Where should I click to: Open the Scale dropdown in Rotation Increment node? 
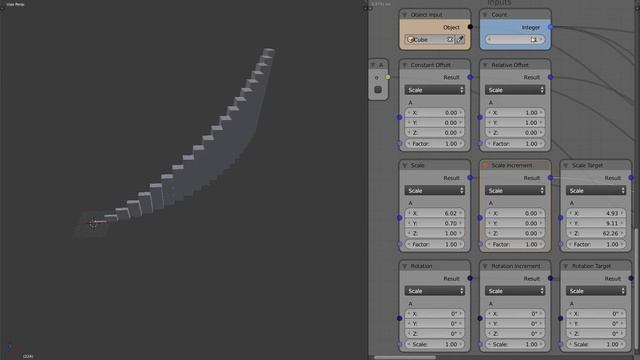tap(515, 291)
